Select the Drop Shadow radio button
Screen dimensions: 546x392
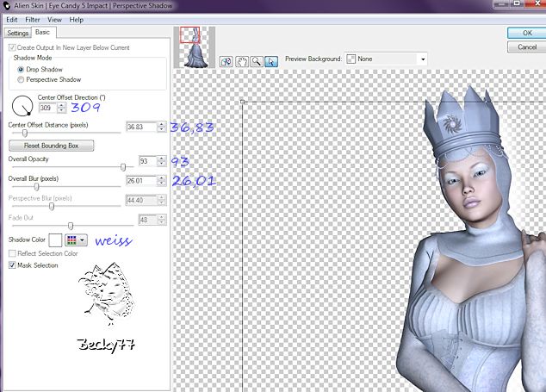[21, 69]
